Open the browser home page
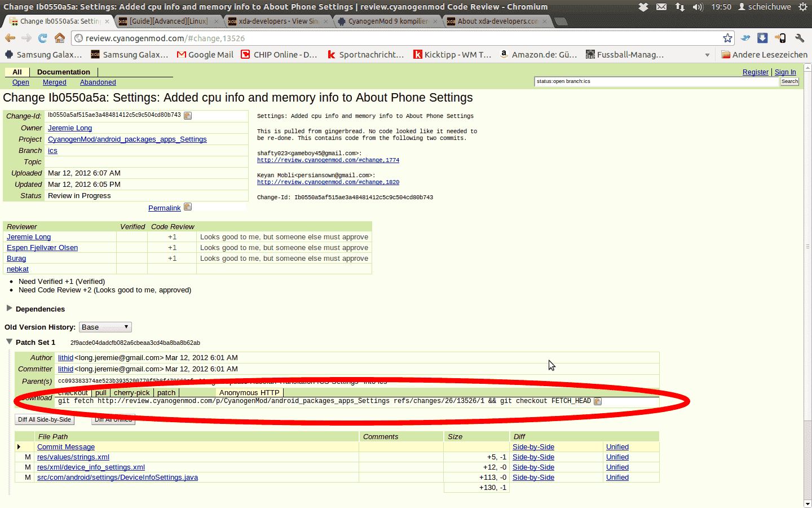The height and width of the screenshot is (508, 812). pos(60,38)
